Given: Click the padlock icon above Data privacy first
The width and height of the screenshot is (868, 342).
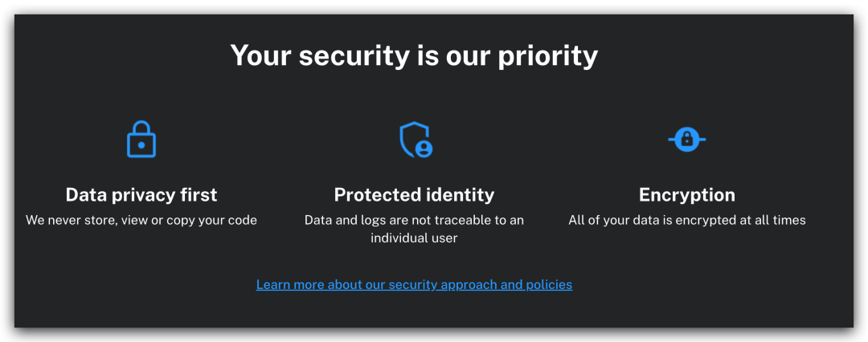Looking at the screenshot, I should tap(141, 140).
